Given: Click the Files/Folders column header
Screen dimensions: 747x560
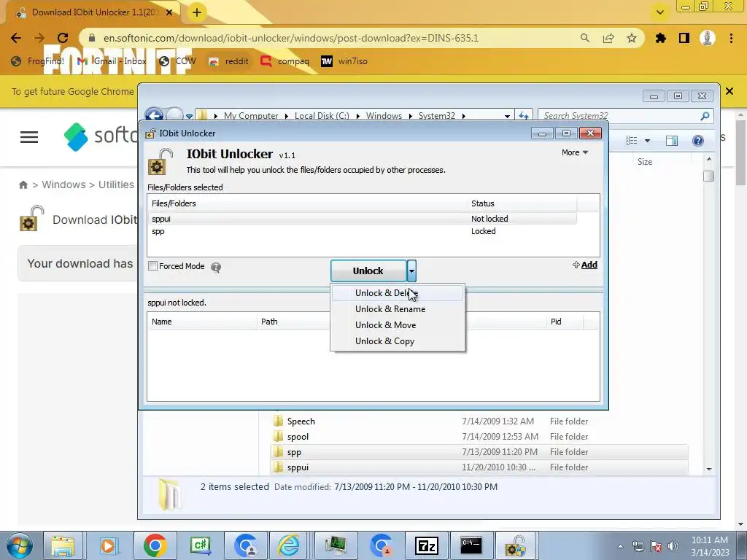Looking at the screenshot, I should pos(307,203).
